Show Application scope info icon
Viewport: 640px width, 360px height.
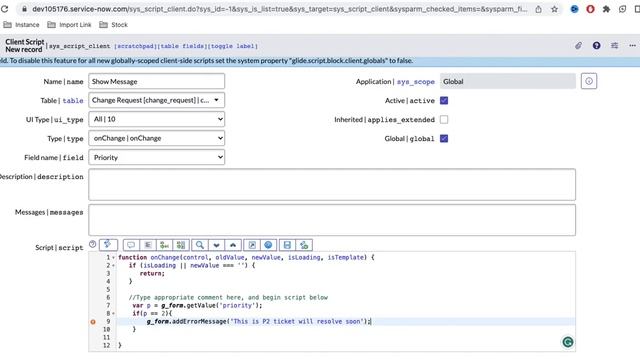[589, 81]
